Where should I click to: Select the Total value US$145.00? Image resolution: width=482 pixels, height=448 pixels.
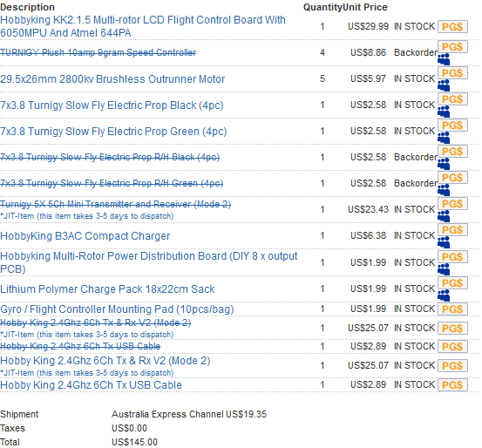pyautogui.click(x=134, y=442)
